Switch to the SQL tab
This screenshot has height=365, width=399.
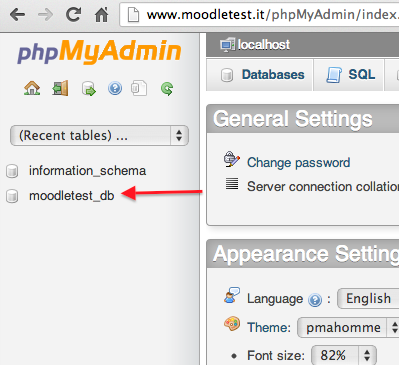(350, 75)
